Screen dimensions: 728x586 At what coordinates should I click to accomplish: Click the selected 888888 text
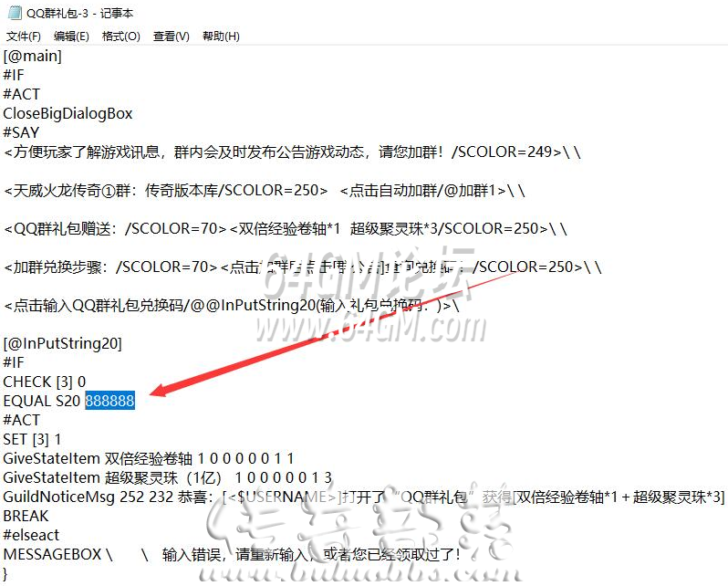(x=110, y=401)
